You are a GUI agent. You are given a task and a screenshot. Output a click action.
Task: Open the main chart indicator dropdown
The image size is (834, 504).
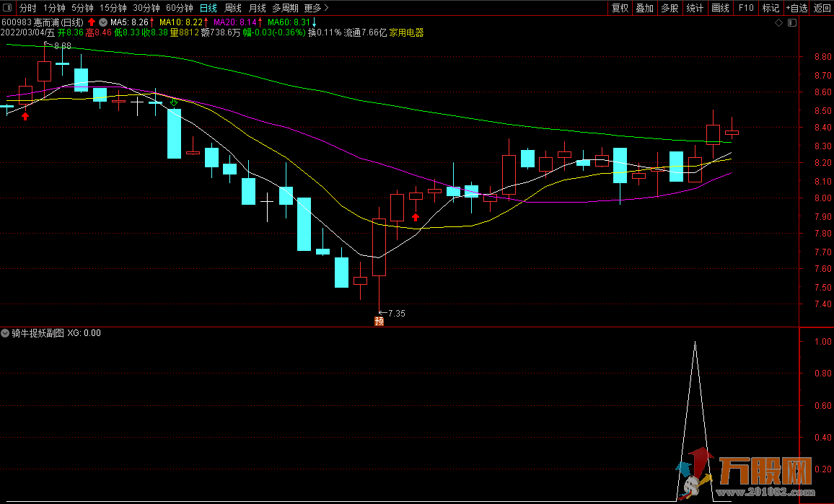pyautogui.click(x=103, y=22)
